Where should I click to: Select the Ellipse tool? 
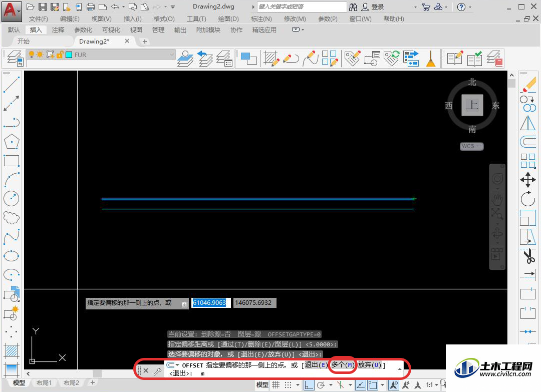tap(12, 256)
